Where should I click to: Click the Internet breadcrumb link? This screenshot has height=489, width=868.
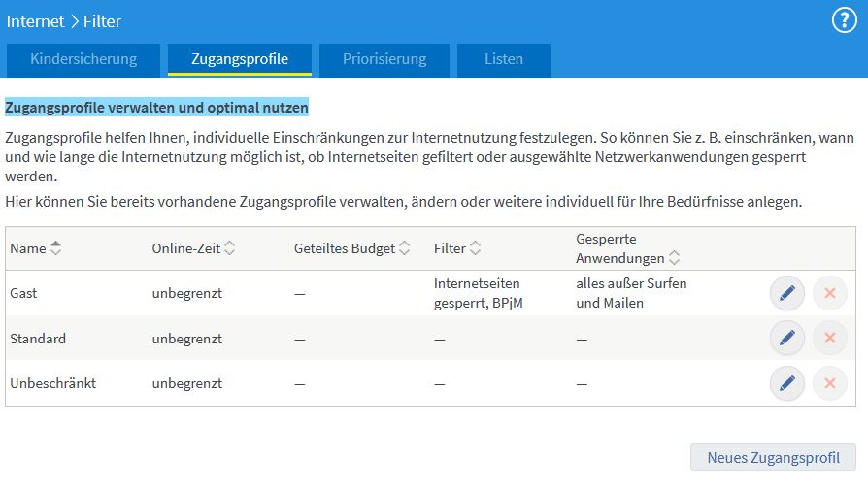click(x=35, y=20)
